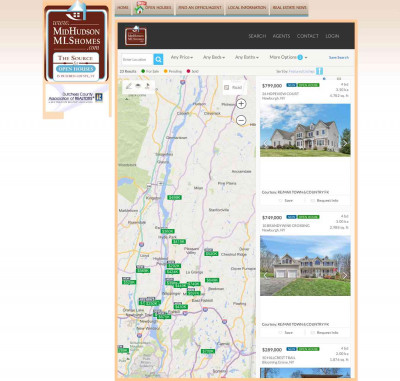
Task: Click the envelope Request Info icon on $799,000 listing
Action: coord(312,200)
